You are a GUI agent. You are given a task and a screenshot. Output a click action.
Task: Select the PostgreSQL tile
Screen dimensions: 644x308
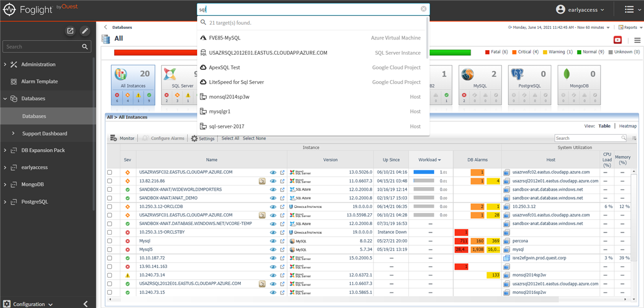[529, 85]
